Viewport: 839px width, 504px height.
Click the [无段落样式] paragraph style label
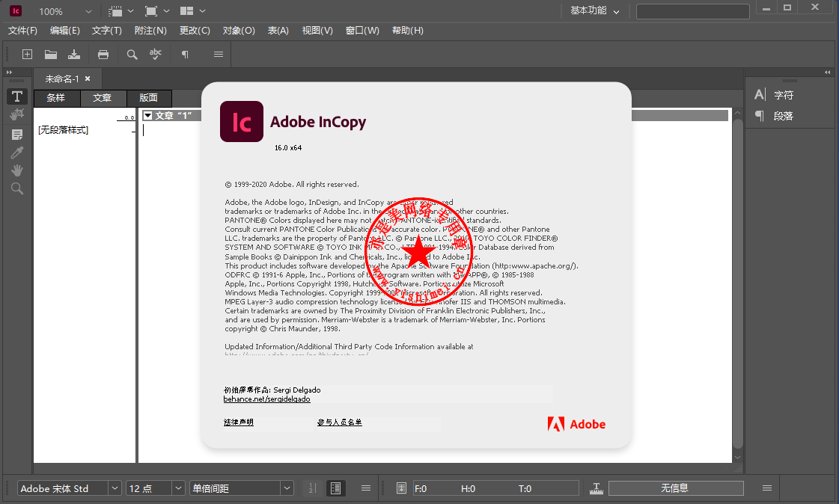[x=63, y=130]
